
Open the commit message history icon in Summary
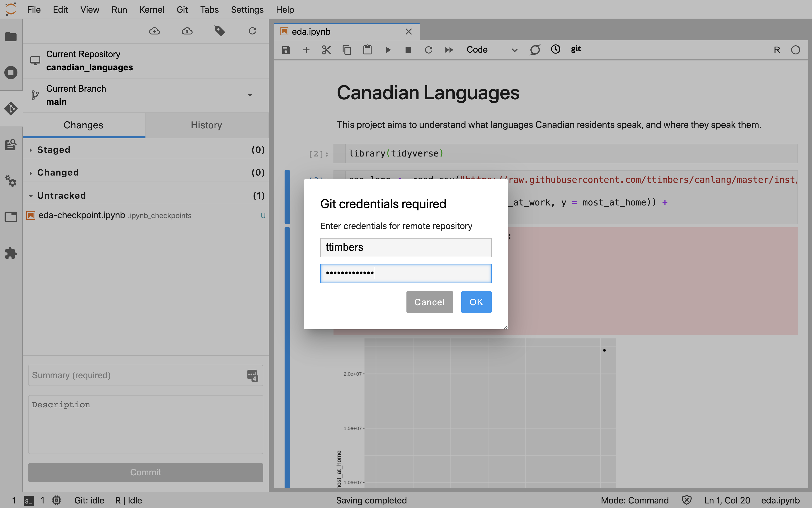[x=252, y=375]
